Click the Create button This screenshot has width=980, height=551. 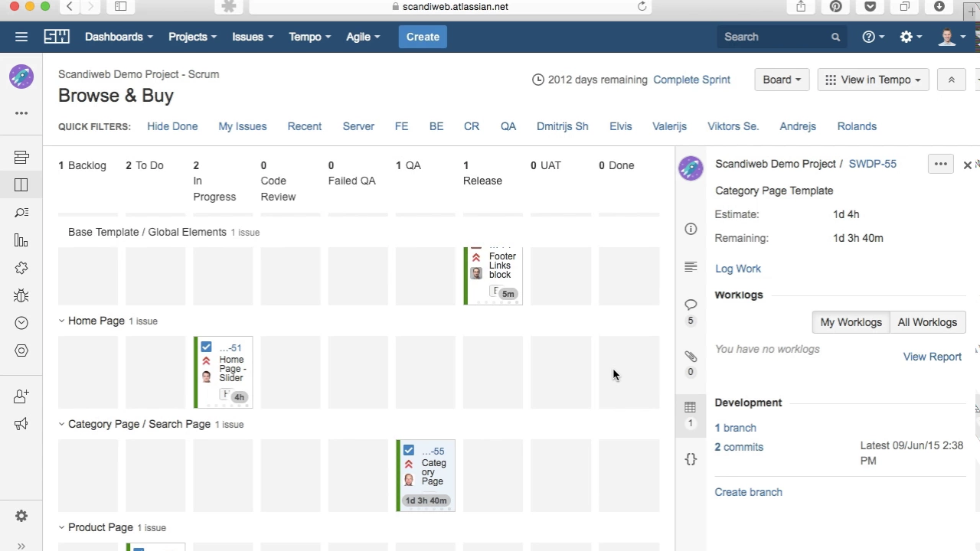pyautogui.click(x=423, y=37)
